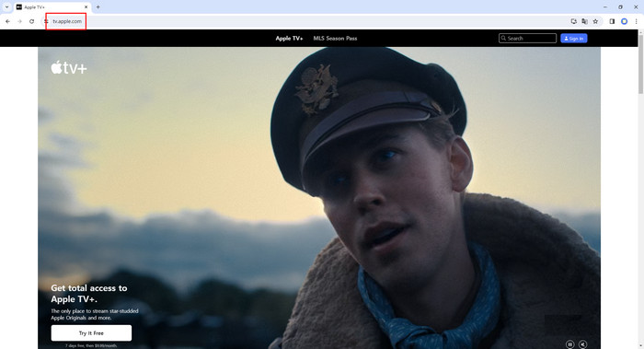Open the Chrome profile avatar
Screen dimensions: 644x349
[624, 21]
